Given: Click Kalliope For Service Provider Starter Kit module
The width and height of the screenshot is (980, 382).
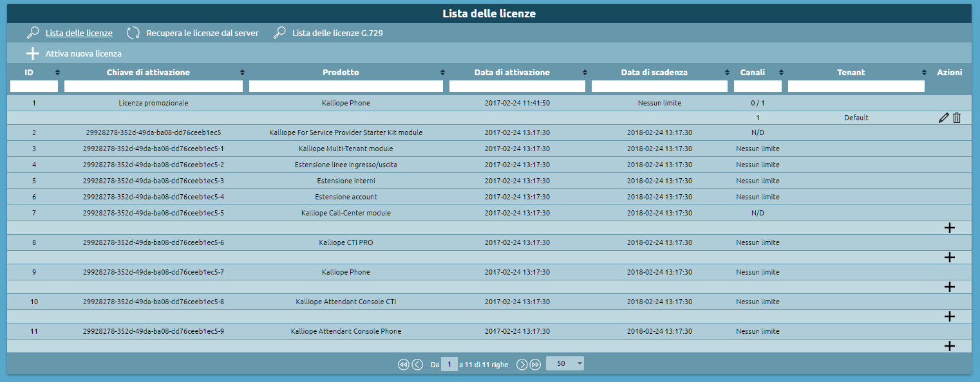Looking at the screenshot, I should 346,132.
